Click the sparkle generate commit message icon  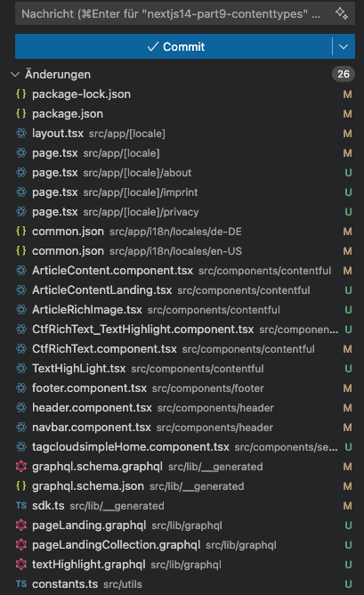coord(342,13)
